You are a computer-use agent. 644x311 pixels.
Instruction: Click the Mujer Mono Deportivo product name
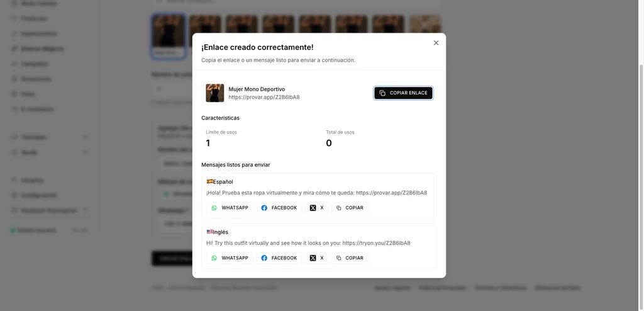click(257, 89)
